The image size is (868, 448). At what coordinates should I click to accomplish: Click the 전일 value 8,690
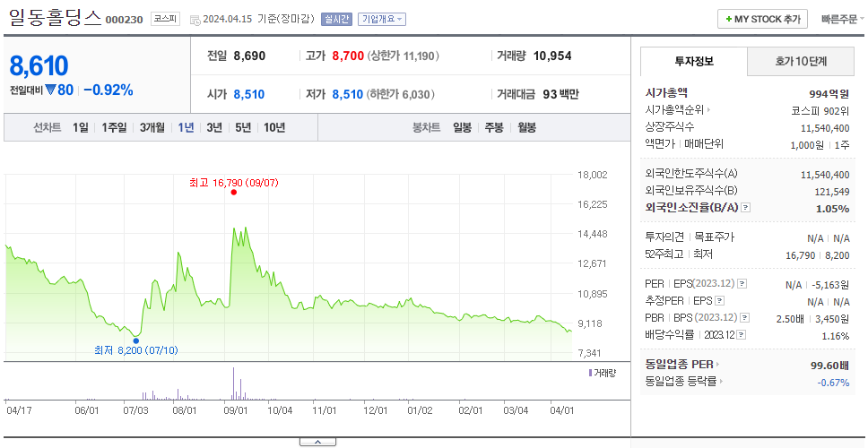click(249, 56)
